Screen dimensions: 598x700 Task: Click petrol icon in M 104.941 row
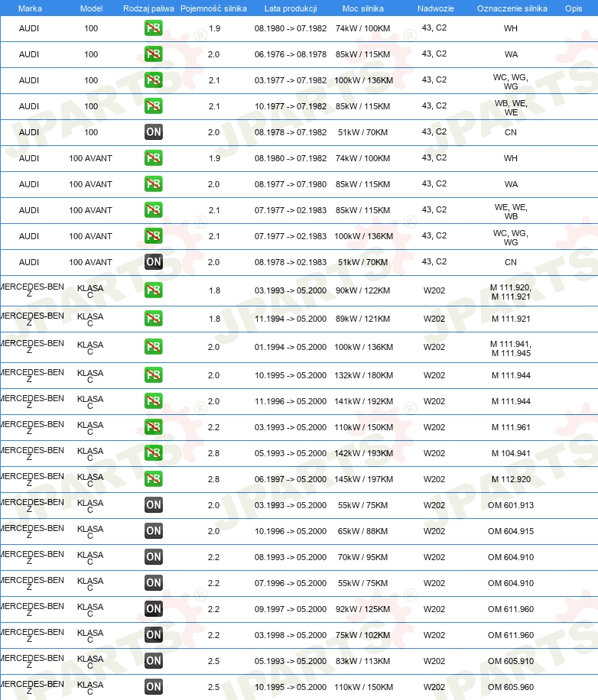[153, 452]
